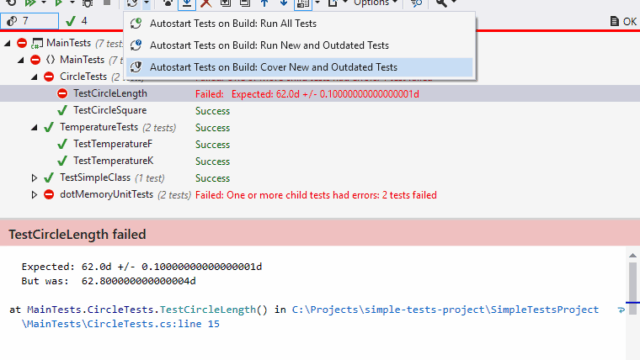Expand the dotMemoryUnitTests node

[34, 195]
